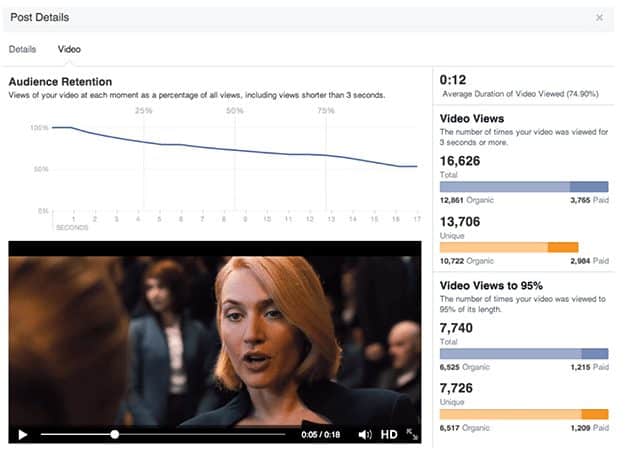Close the Post Details dialog

click(x=599, y=18)
